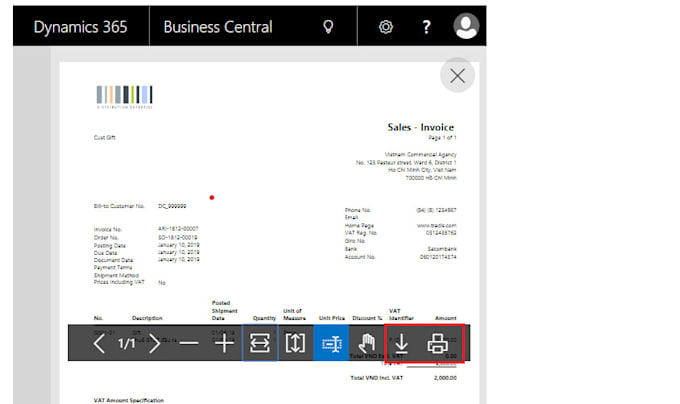Image resolution: width=680 pixels, height=404 pixels.
Task: Click the Bill-to Customer No. label
Action: pyautogui.click(x=119, y=206)
